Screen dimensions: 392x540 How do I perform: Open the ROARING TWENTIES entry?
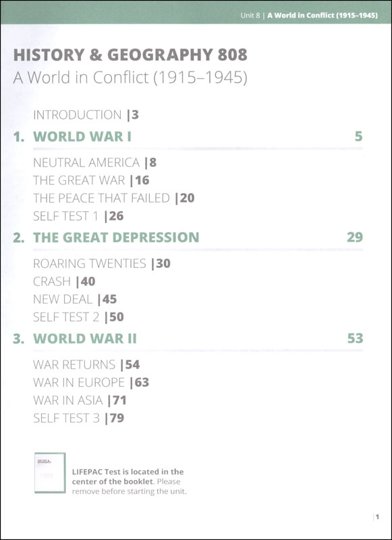tap(102, 264)
